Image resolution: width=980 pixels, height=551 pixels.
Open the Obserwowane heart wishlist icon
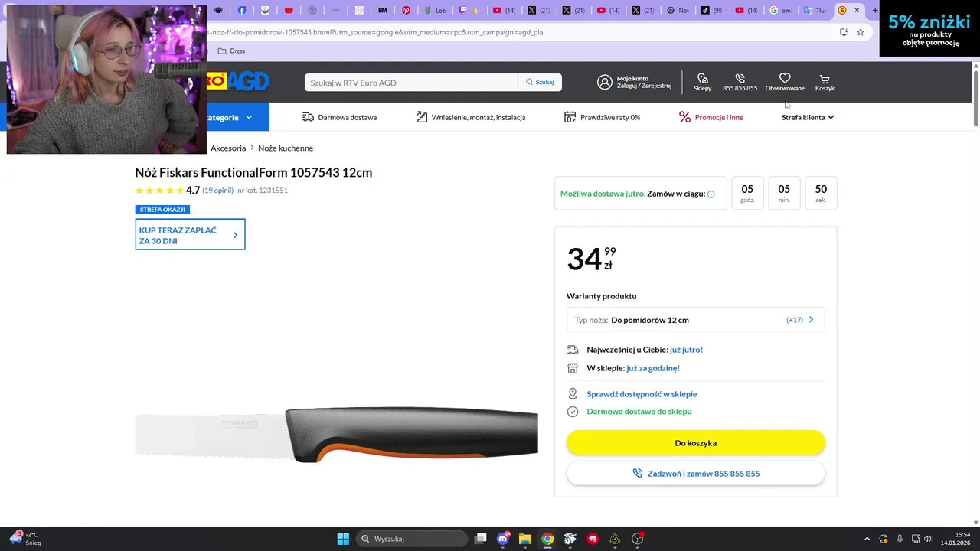(785, 78)
